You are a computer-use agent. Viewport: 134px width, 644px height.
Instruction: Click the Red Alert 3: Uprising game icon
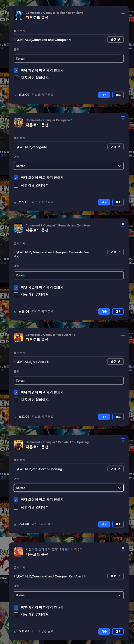pyautogui.click(x=18, y=445)
